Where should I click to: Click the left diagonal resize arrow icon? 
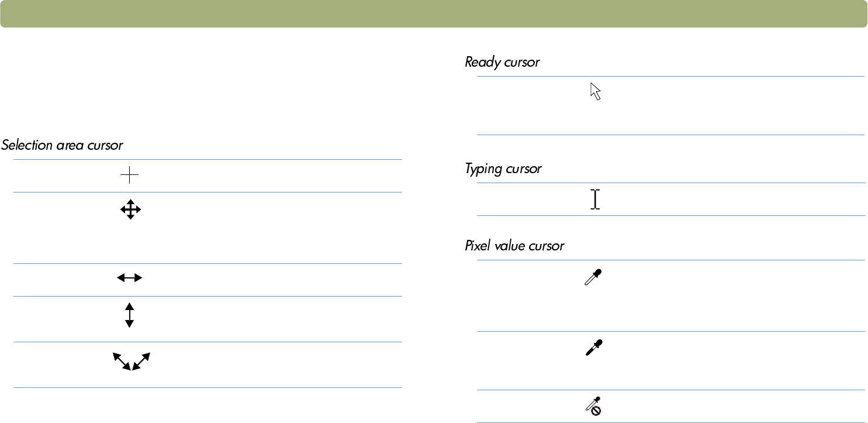122,362
